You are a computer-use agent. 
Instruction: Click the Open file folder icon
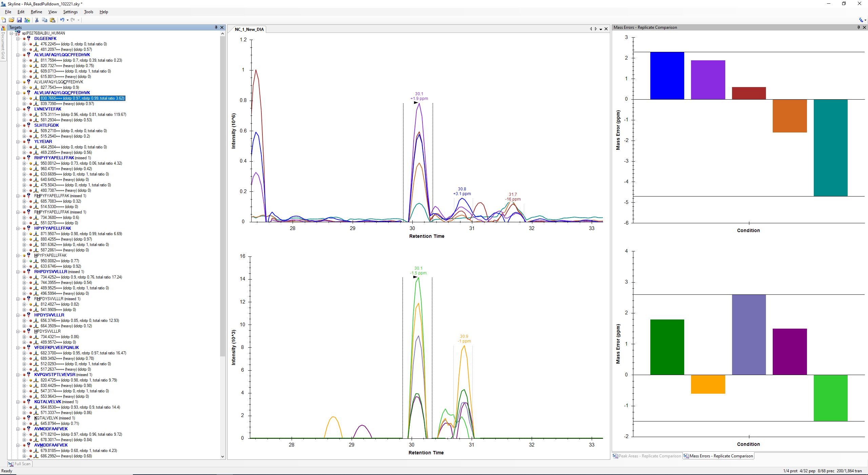coord(12,20)
